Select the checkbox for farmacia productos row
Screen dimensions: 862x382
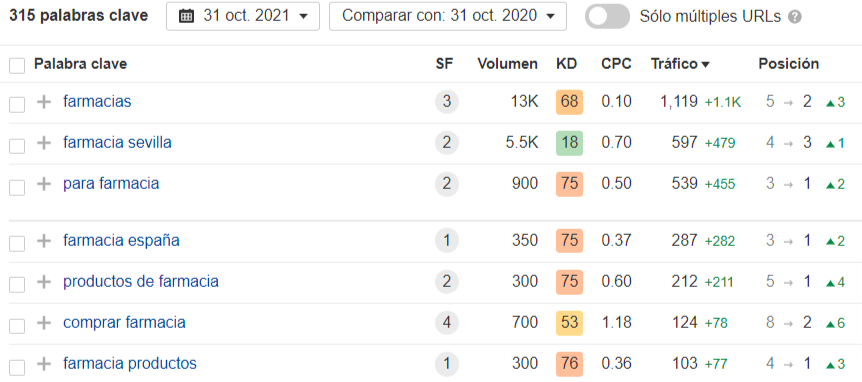[x=17, y=366]
